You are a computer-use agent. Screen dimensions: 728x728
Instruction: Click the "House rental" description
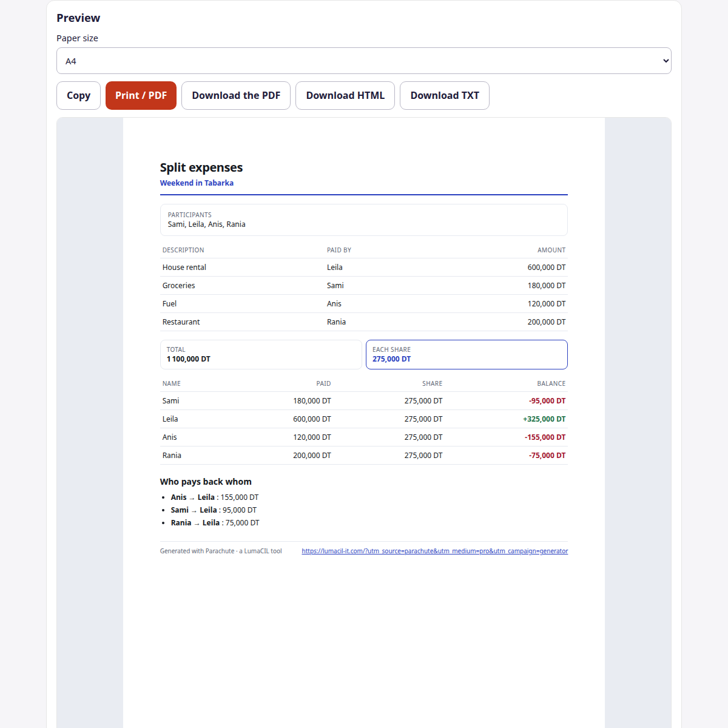click(184, 267)
